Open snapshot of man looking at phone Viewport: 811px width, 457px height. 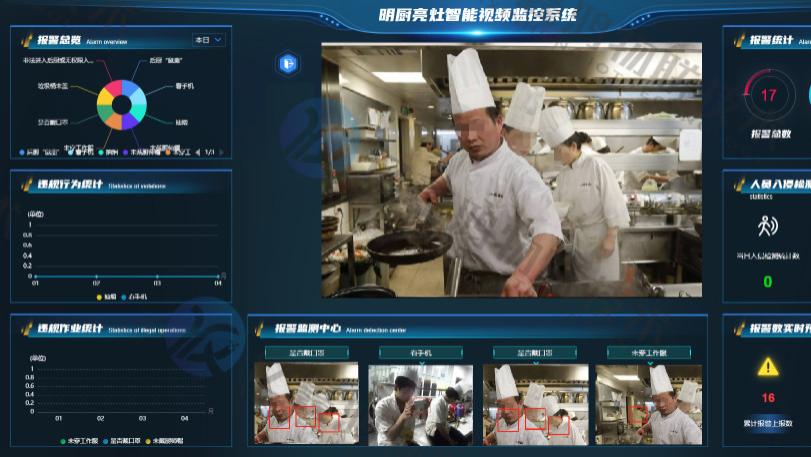pyautogui.click(x=420, y=405)
